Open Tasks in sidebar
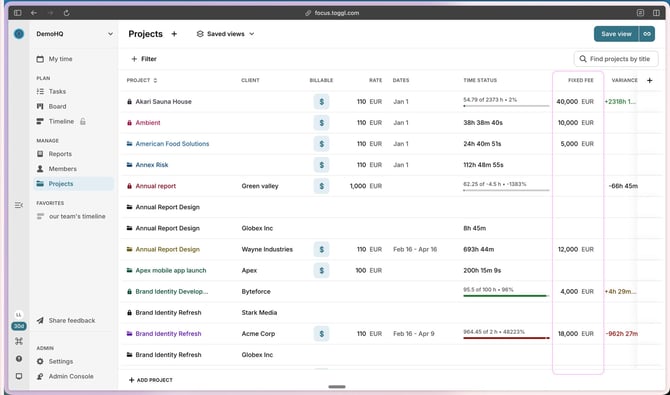Image resolution: width=670 pixels, height=395 pixels. coord(51,91)
